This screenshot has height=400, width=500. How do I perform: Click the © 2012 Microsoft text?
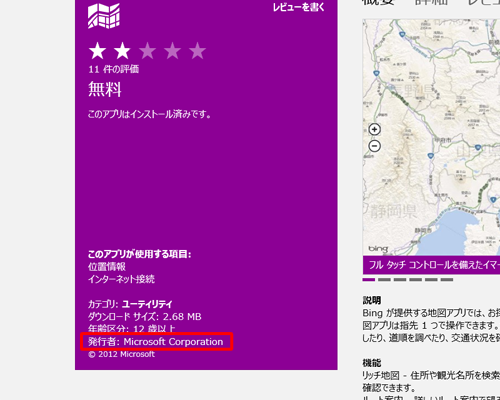[x=121, y=354]
